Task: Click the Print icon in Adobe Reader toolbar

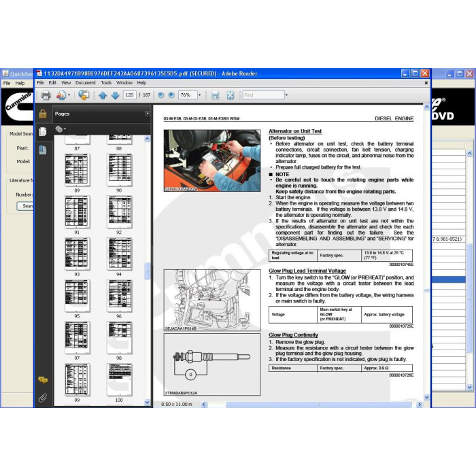Action: point(46,95)
